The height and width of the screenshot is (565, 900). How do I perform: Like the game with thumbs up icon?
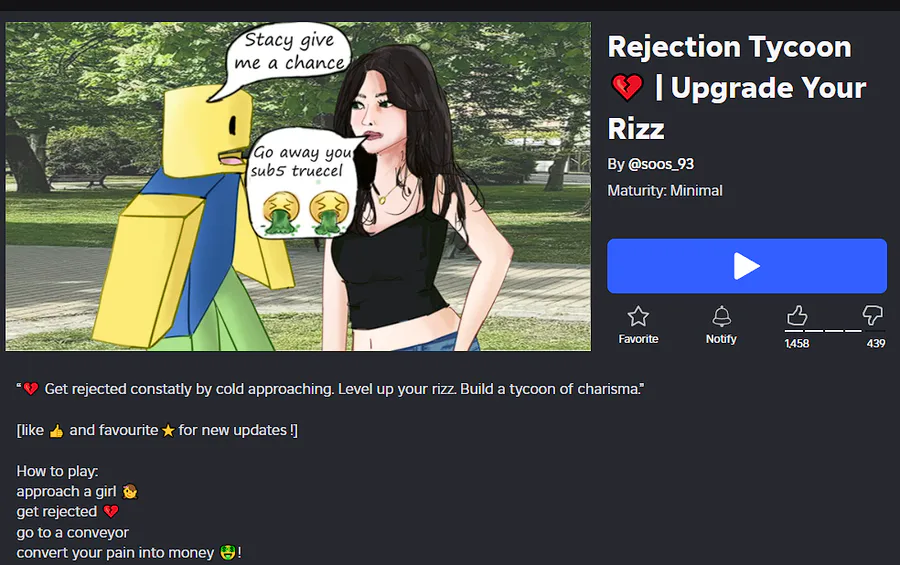tap(796, 315)
